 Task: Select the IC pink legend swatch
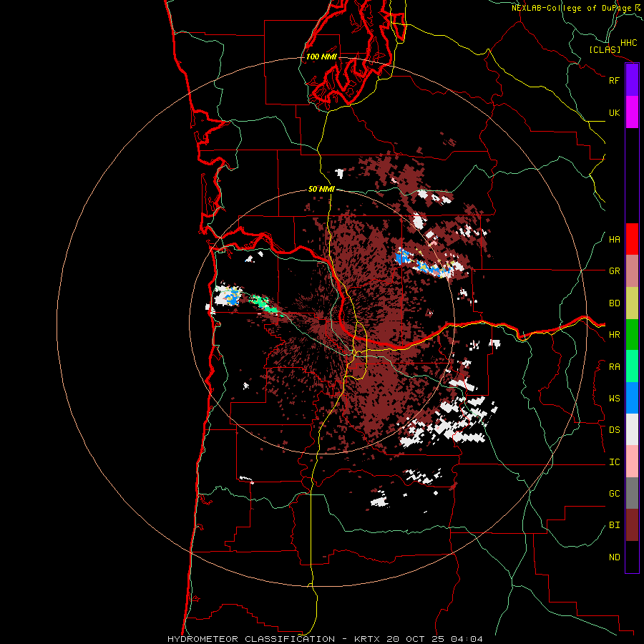coord(632,462)
